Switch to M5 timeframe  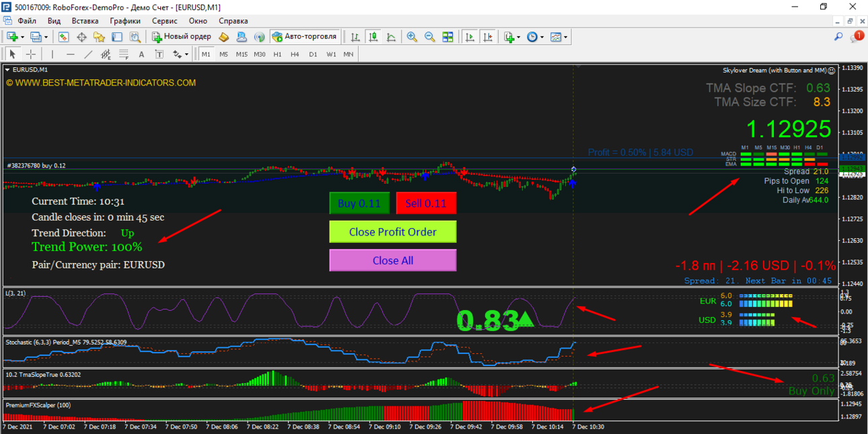tap(223, 55)
